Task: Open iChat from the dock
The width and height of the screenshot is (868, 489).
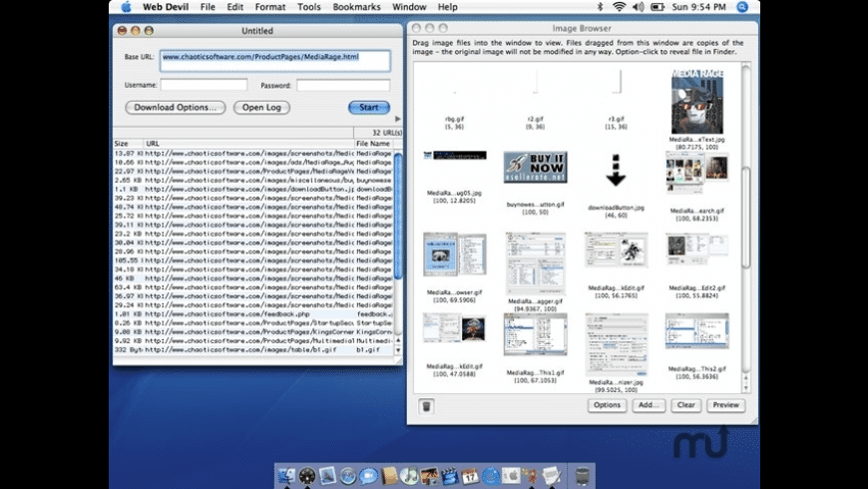Action: coord(368,477)
